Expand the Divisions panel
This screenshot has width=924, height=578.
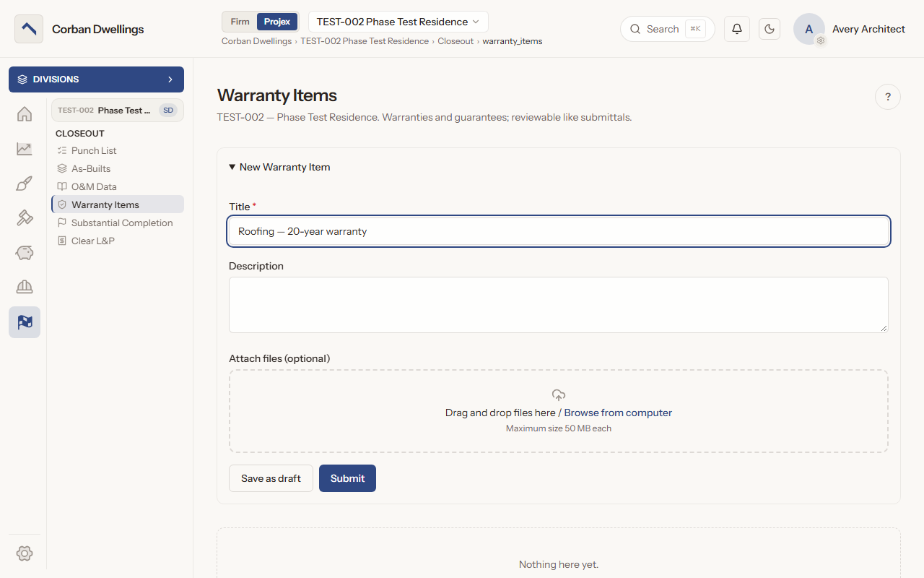(x=96, y=79)
